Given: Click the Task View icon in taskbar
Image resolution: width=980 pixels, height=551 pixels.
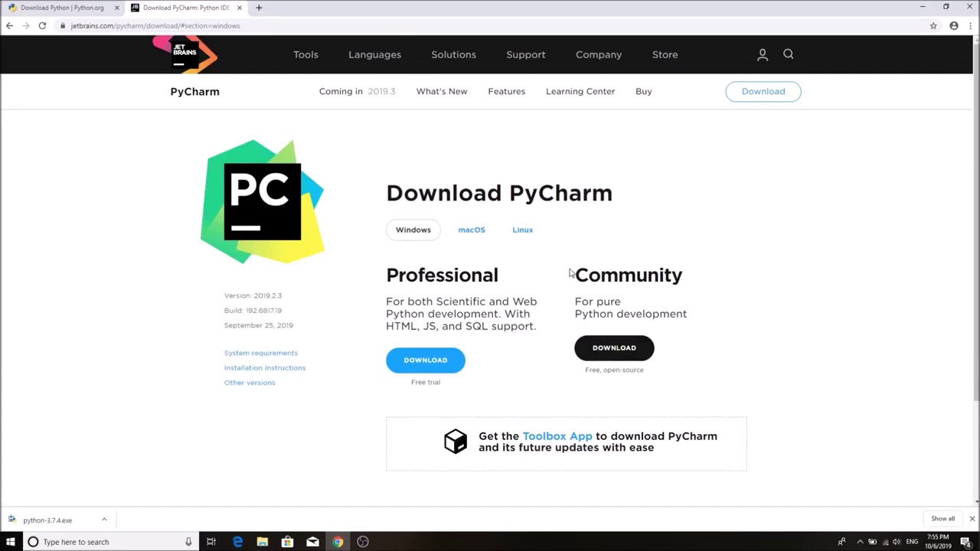Looking at the screenshot, I should tap(211, 542).
